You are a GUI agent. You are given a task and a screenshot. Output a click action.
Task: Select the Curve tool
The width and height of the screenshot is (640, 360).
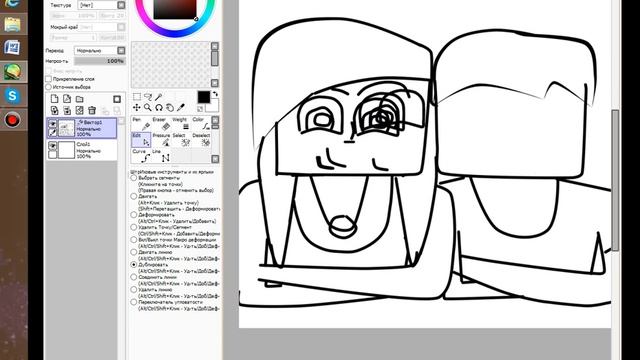coord(141,156)
